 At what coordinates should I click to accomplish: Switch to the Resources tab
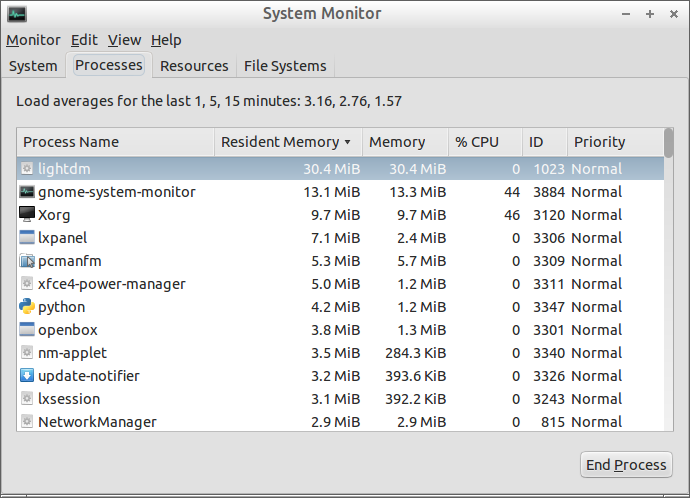194,66
